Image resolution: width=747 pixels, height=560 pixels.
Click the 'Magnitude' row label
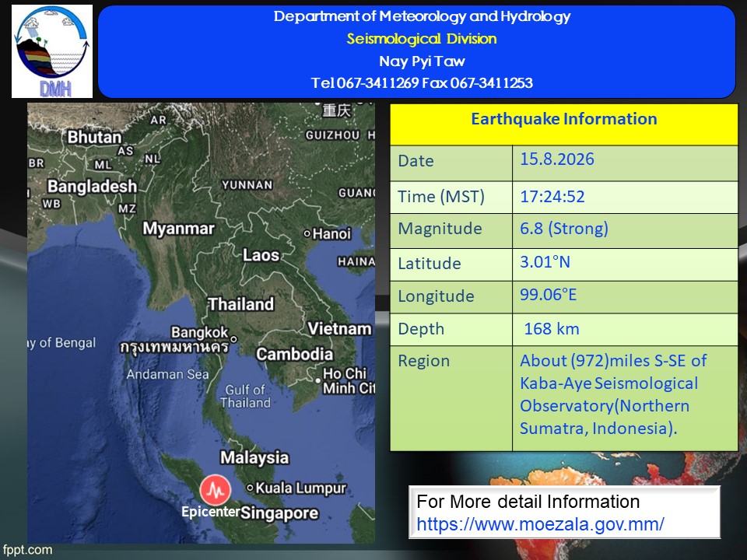(x=440, y=229)
